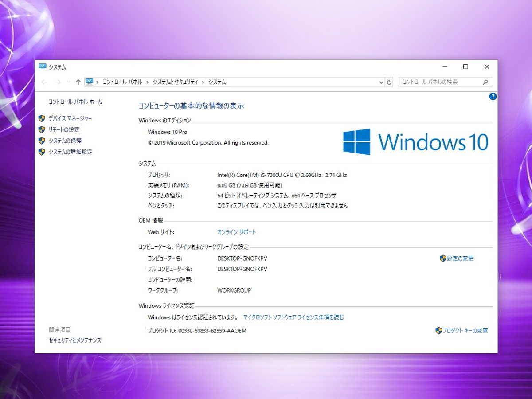Maximize the システム window

[x=465, y=67]
